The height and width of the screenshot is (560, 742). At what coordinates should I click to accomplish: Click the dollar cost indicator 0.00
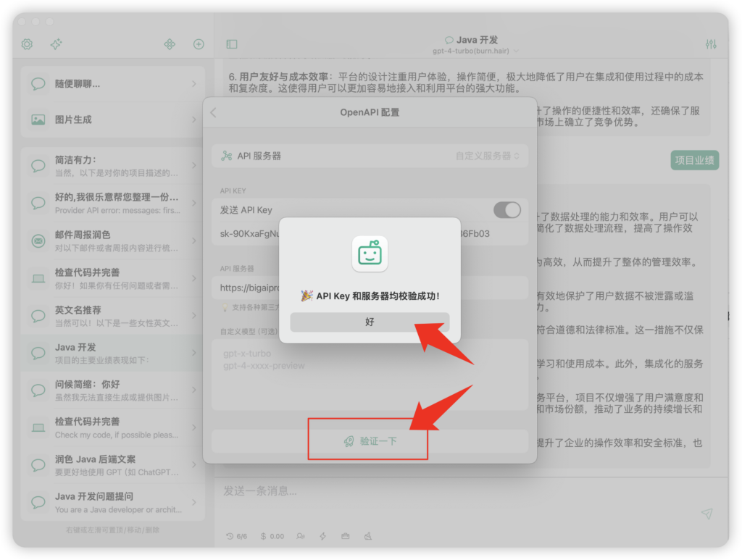(272, 536)
